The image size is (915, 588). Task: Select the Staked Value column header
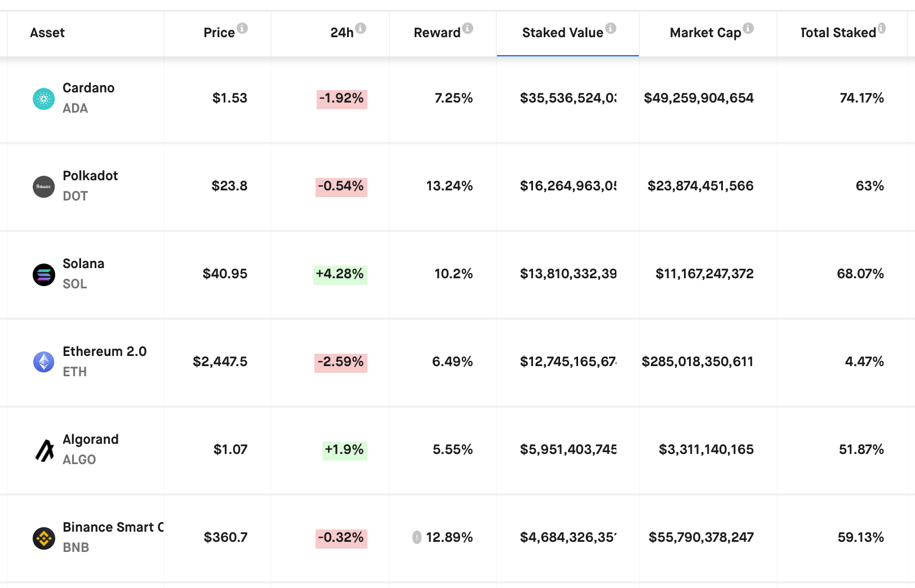click(x=562, y=33)
